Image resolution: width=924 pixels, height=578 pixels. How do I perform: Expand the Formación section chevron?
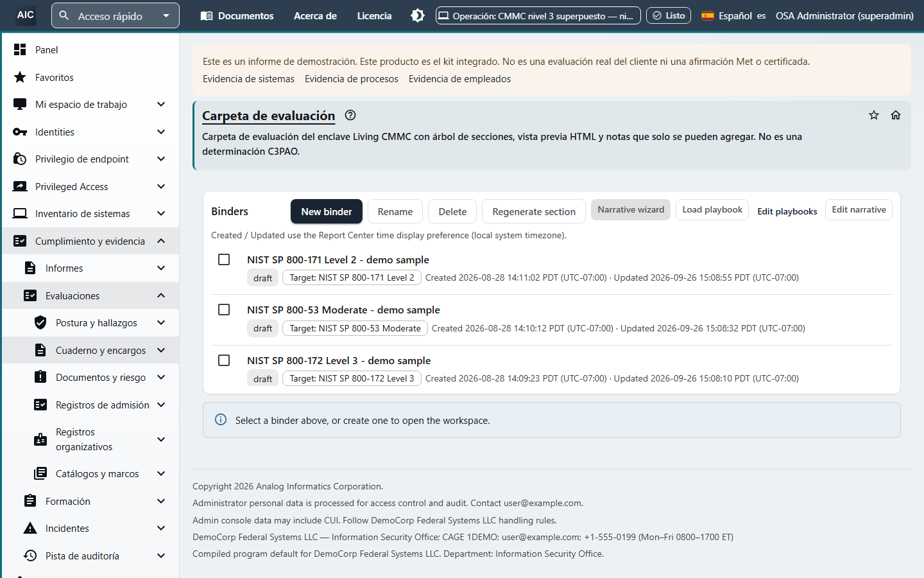(161, 501)
